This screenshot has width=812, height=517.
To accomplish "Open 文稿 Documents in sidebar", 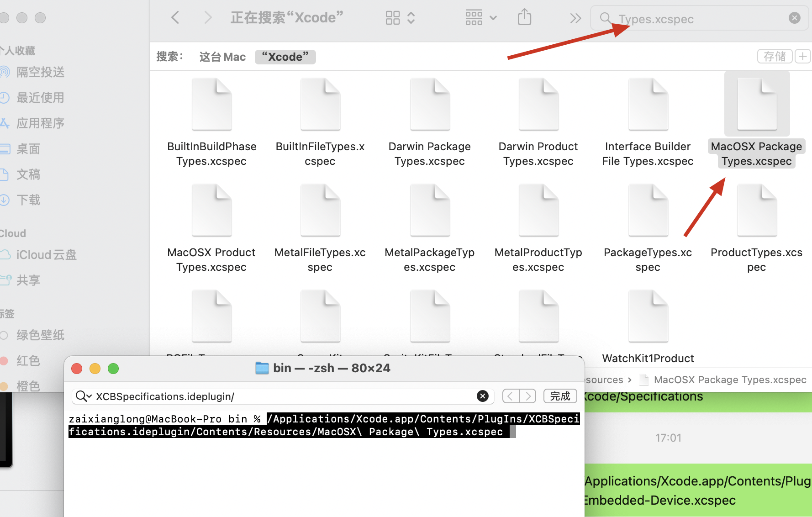I will pyautogui.click(x=28, y=174).
